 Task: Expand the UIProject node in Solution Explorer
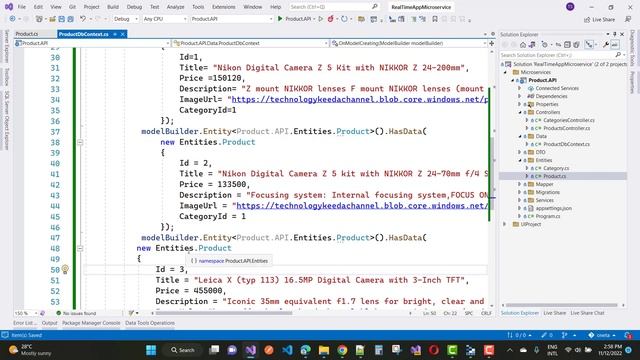pos(505,224)
